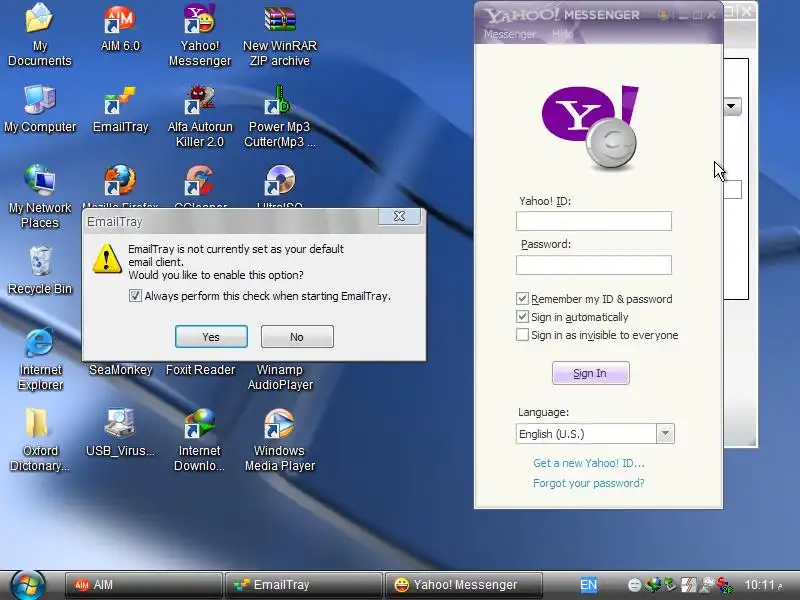Open the Internet Explorer desktop icon
Screen dimensions: 800x600
(x=40, y=359)
